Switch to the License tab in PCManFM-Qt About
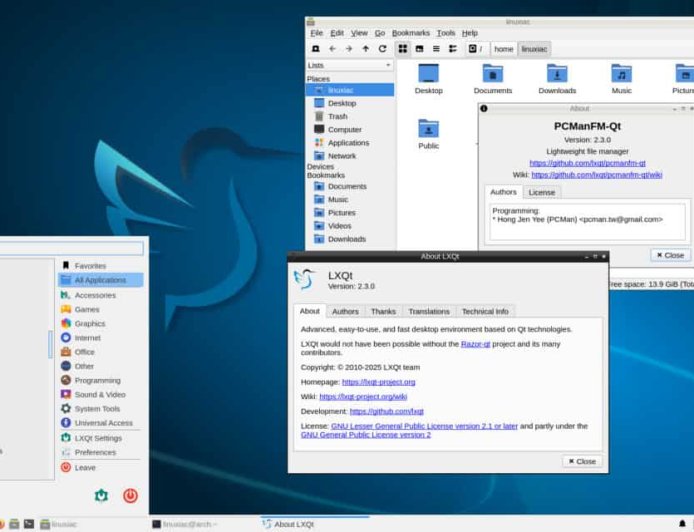 tap(541, 192)
